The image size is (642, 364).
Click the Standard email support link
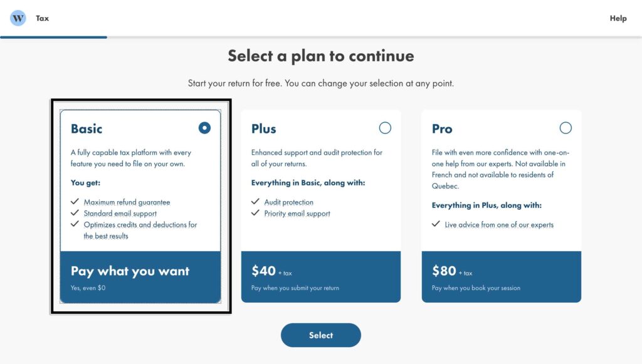(x=120, y=214)
